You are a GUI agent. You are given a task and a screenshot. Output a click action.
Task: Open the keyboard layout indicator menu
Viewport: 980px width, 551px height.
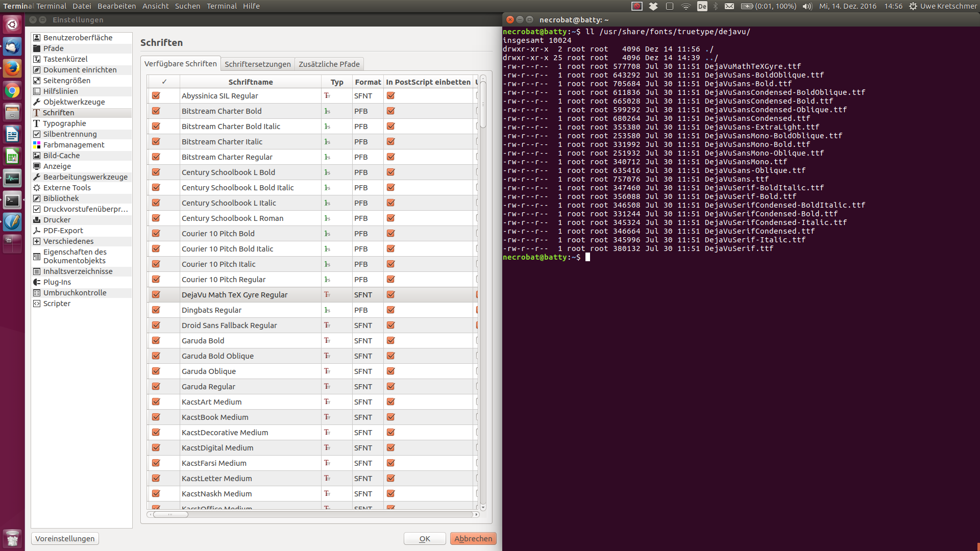point(702,6)
